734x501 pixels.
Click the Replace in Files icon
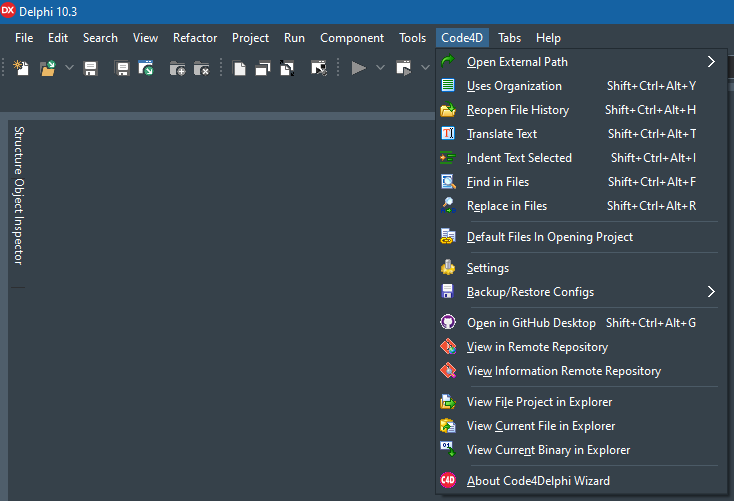[x=448, y=206]
